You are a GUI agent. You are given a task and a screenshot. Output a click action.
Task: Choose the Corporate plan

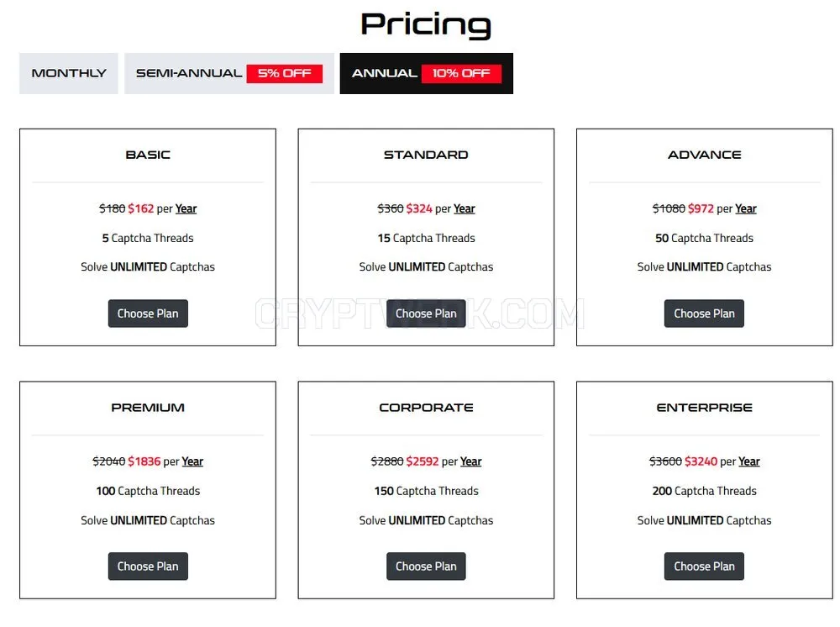[426, 566]
